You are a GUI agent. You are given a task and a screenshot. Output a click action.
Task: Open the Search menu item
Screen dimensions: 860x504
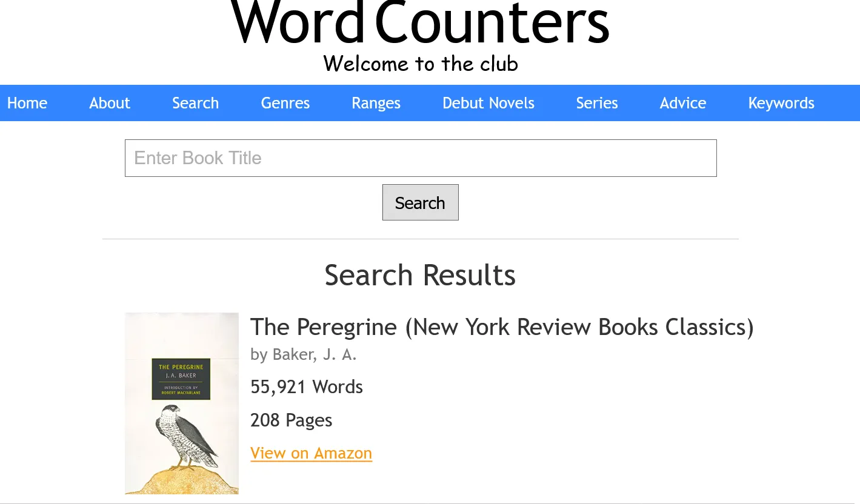click(195, 103)
